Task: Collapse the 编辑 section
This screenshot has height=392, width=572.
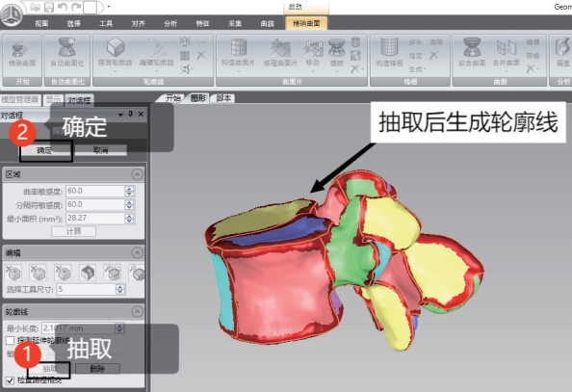Action: 137,252
